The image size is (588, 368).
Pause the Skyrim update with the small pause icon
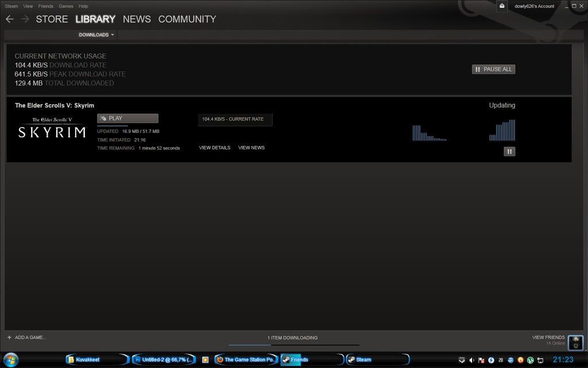[x=509, y=151]
